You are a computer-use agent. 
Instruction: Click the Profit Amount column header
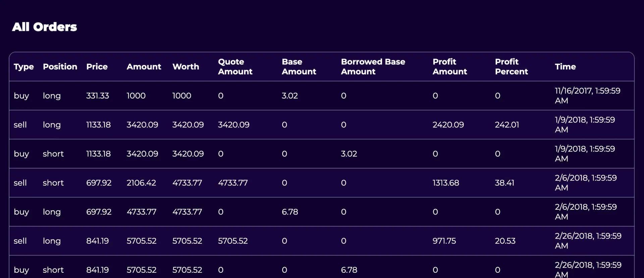pyautogui.click(x=450, y=67)
